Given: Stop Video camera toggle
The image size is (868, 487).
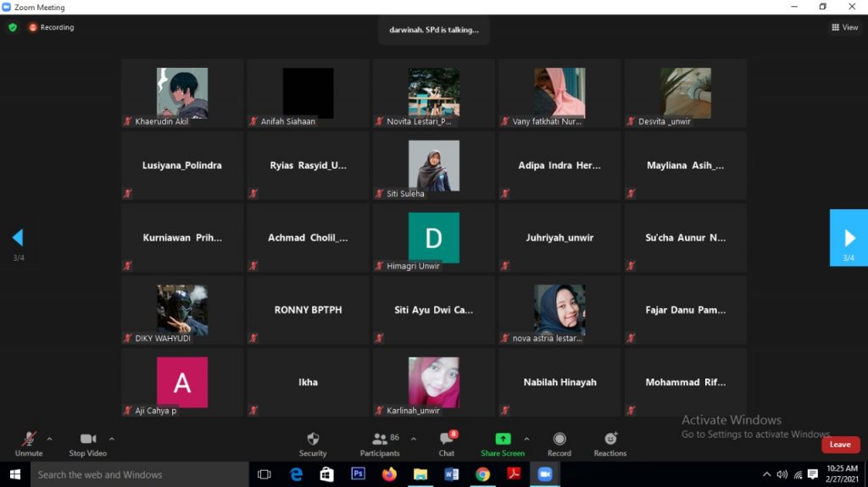Looking at the screenshot, I should (x=88, y=439).
